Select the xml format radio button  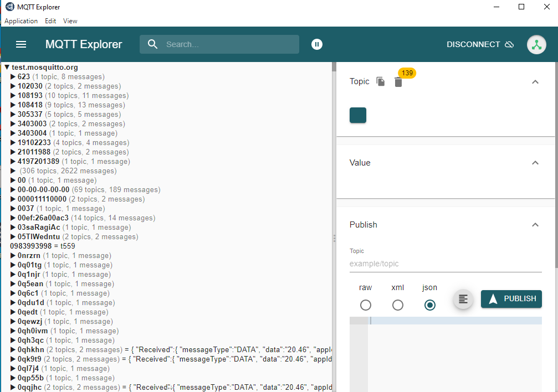click(x=397, y=305)
